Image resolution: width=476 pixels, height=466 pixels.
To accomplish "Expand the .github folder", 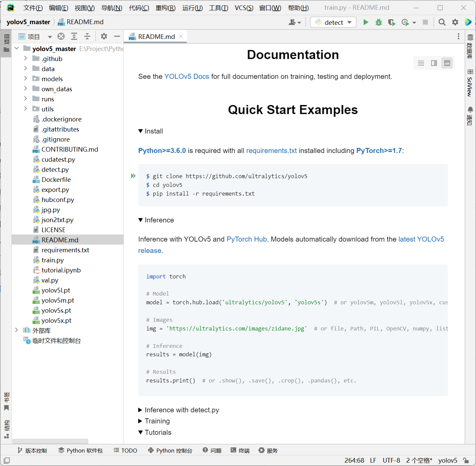I will click(x=25, y=58).
